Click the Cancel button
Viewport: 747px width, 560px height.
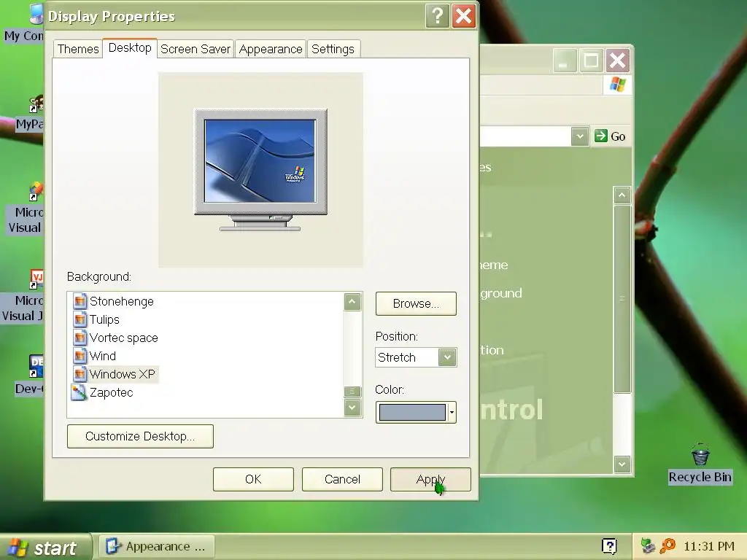click(342, 479)
